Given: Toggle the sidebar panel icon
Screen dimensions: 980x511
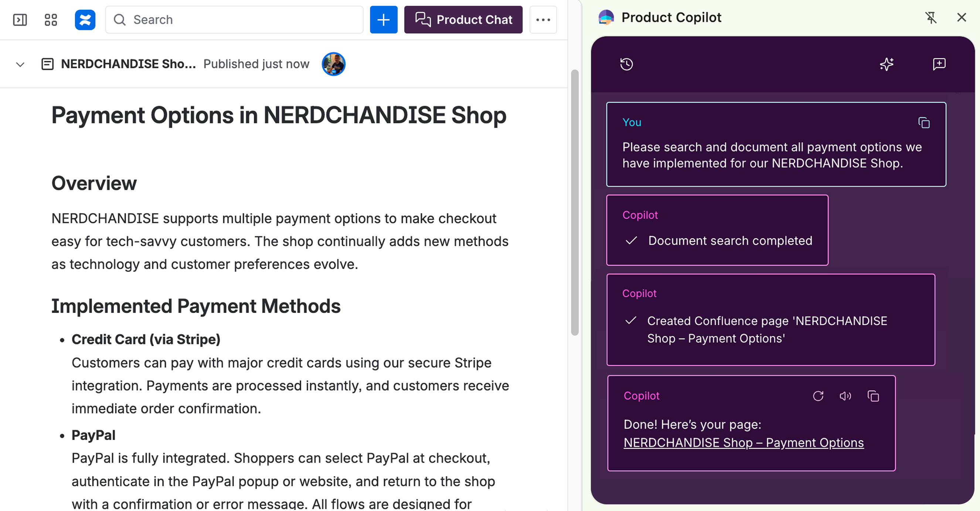Looking at the screenshot, I should pos(20,20).
